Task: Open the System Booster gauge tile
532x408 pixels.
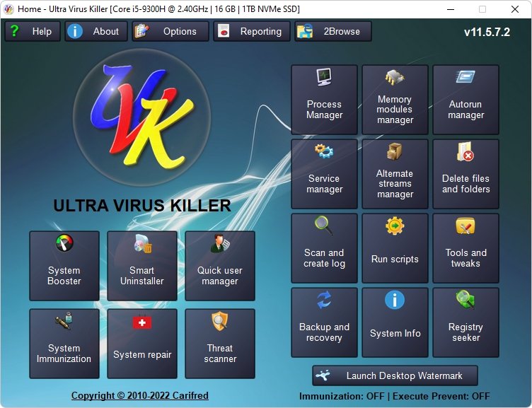Action: click(x=64, y=266)
